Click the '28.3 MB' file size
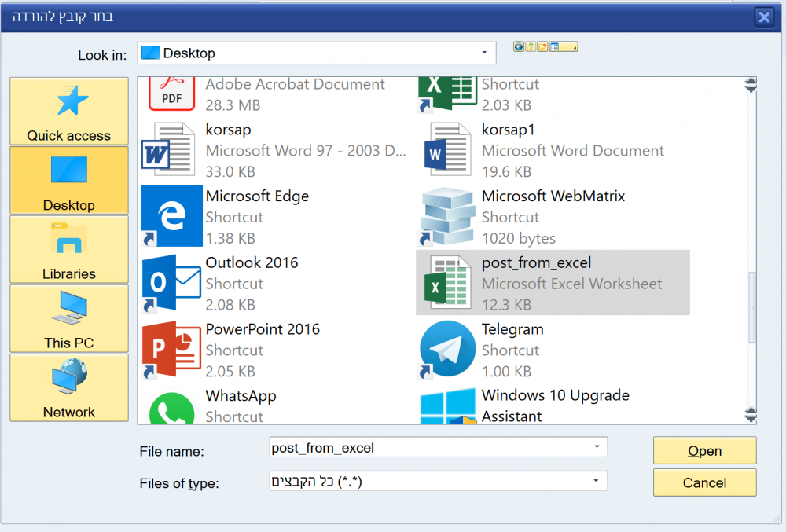Image resolution: width=786 pixels, height=532 pixels. coord(233,105)
